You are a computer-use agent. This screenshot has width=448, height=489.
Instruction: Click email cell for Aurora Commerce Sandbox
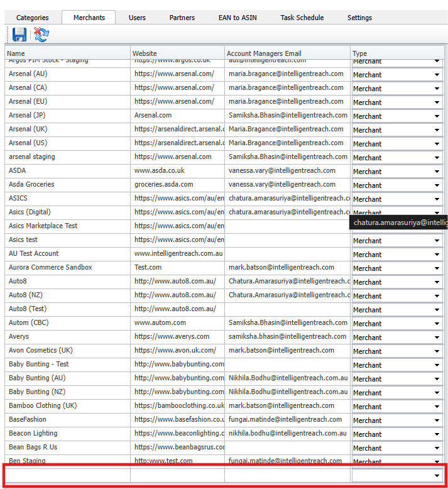tap(287, 268)
